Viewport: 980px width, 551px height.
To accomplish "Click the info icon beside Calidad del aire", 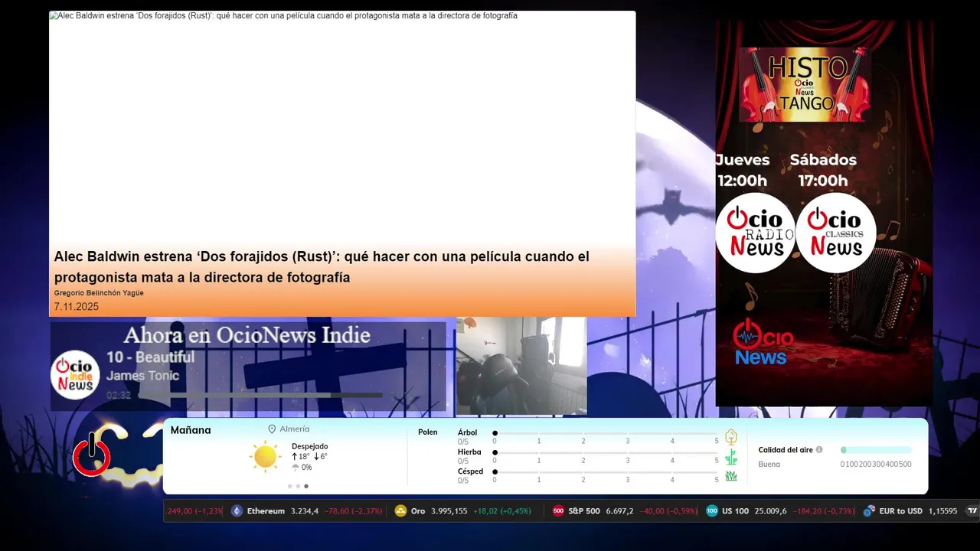I will tap(819, 450).
